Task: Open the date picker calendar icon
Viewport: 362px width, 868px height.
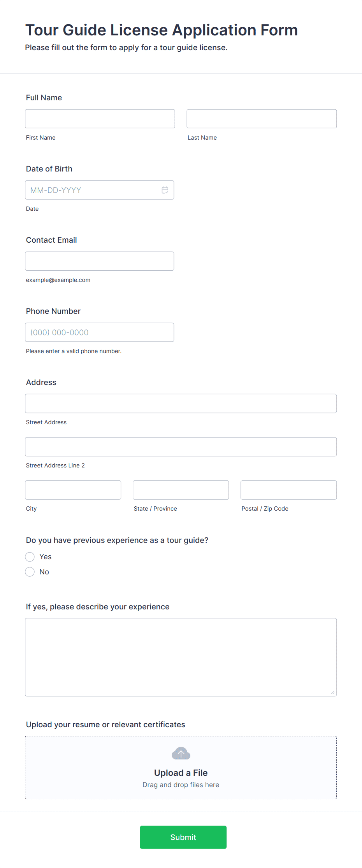Action: (165, 190)
